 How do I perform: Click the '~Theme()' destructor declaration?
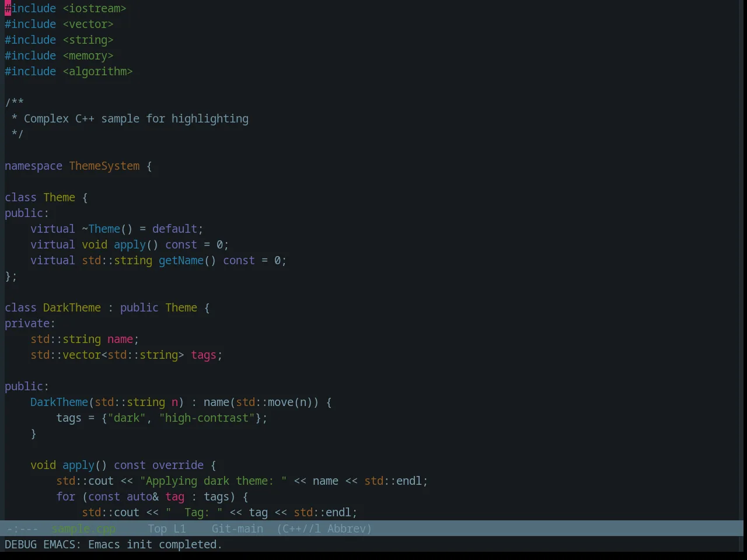107,229
